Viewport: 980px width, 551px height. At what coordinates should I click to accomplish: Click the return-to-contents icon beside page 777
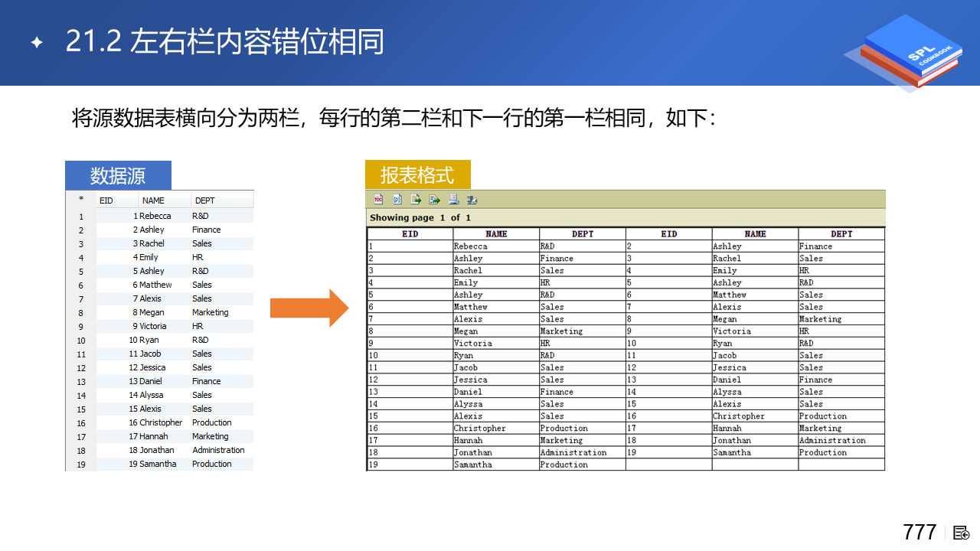pos(962,533)
